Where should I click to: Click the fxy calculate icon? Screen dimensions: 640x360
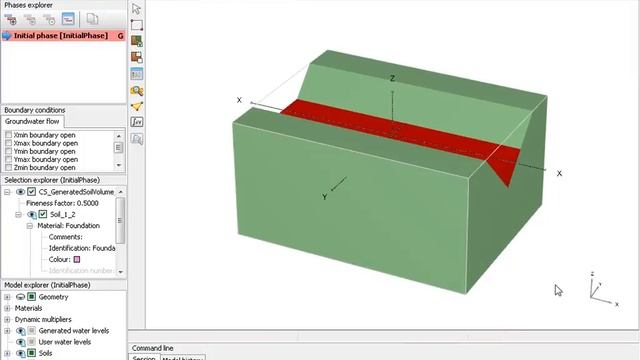pyautogui.click(x=137, y=122)
